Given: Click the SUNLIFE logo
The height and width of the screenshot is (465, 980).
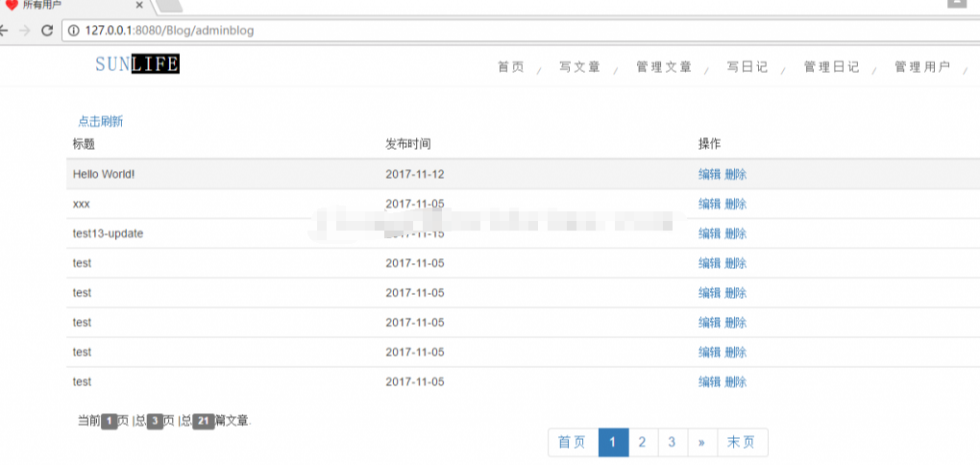Looking at the screenshot, I should [x=137, y=63].
